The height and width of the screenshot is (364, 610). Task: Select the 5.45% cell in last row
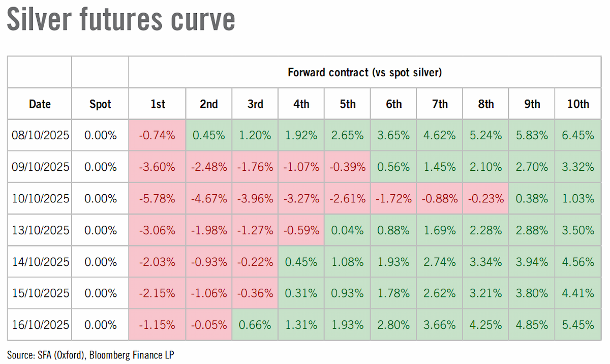(578, 324)
